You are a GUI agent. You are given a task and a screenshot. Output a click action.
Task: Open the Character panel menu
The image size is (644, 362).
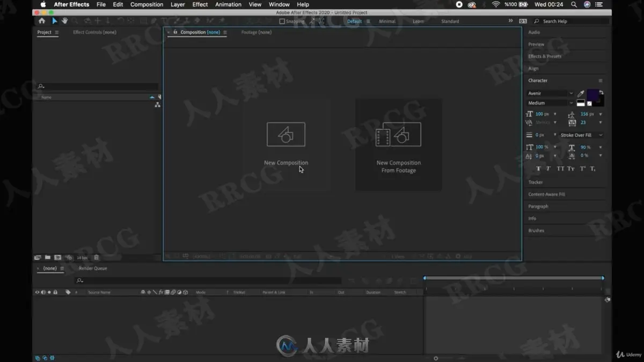(600, 80)
